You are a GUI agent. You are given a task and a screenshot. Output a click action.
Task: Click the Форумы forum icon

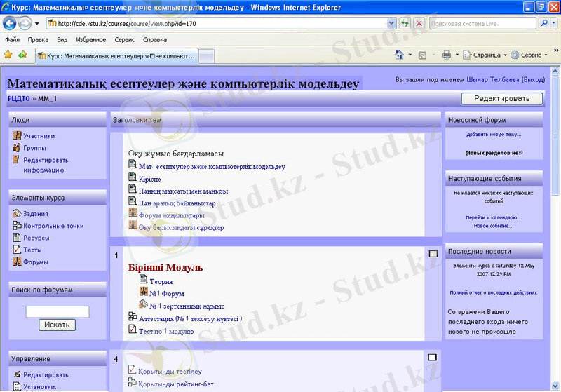(x=17, y=262)
